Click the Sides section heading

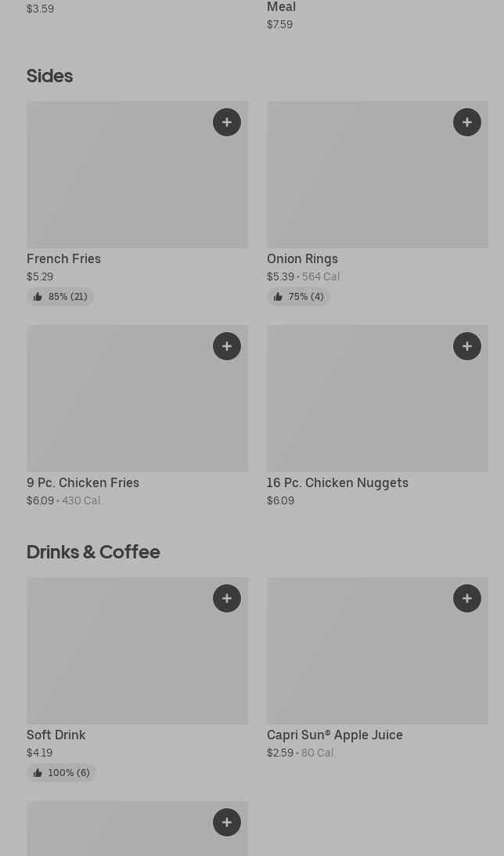coord(49,75)
